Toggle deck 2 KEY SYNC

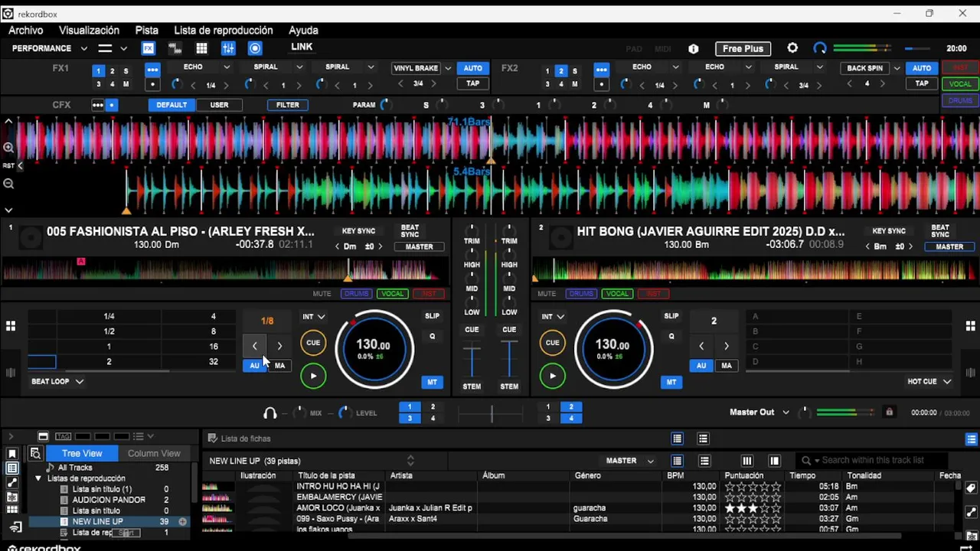tap(889, 231)
